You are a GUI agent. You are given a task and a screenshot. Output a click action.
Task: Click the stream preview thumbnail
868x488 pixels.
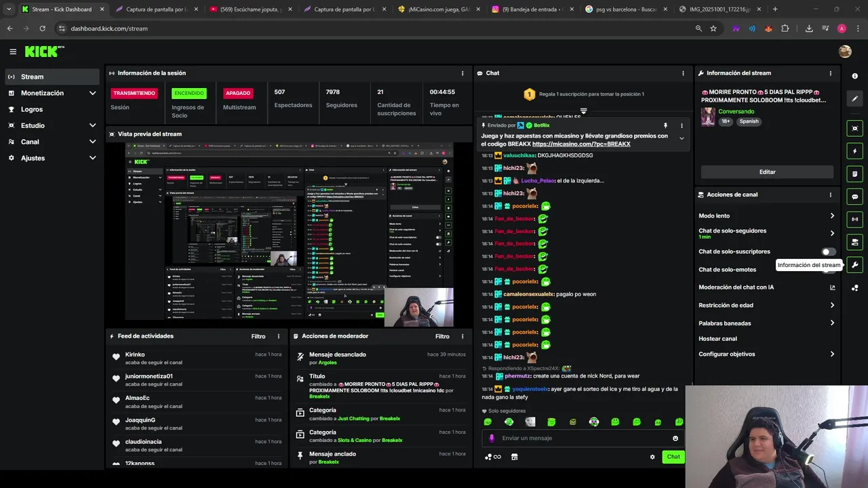point(289,234)
